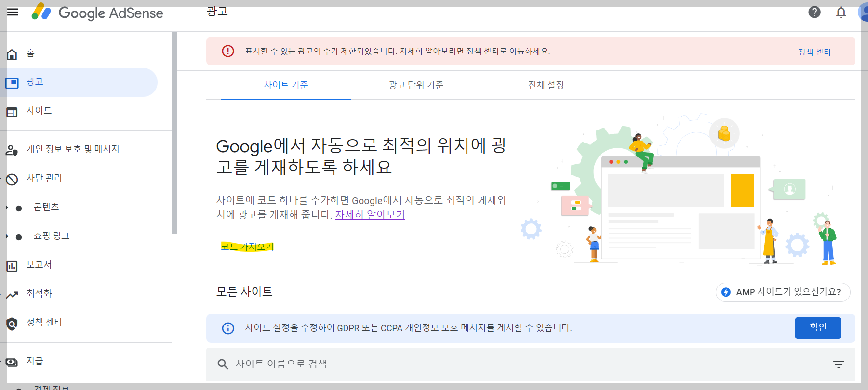
Task: Click the privacy and messaging person icon
Action: click(12, 150)
